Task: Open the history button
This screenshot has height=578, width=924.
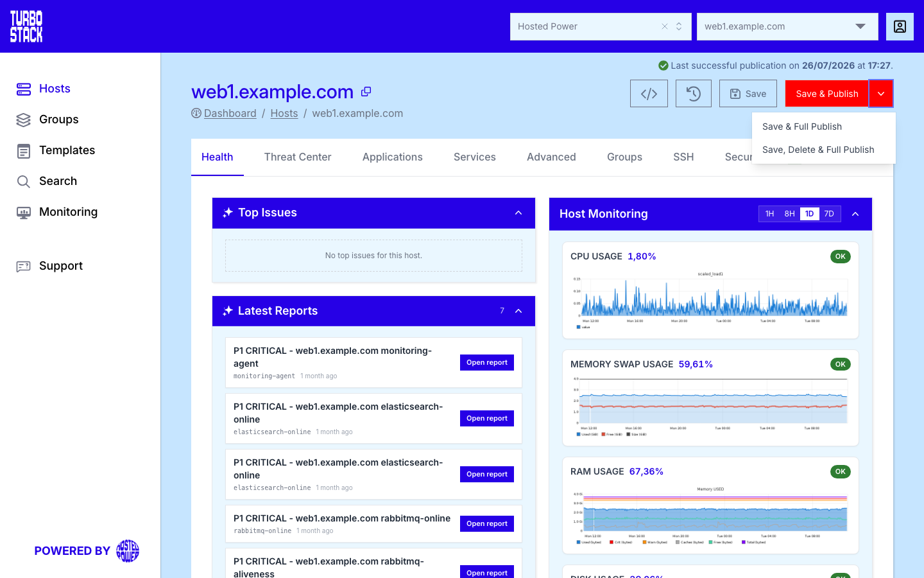Action: (x=694, y=94)
